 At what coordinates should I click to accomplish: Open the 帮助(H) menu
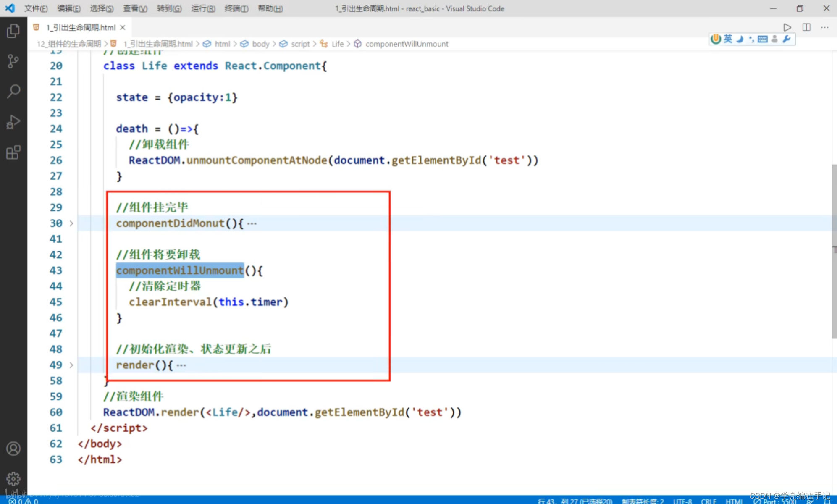[270, 8]
